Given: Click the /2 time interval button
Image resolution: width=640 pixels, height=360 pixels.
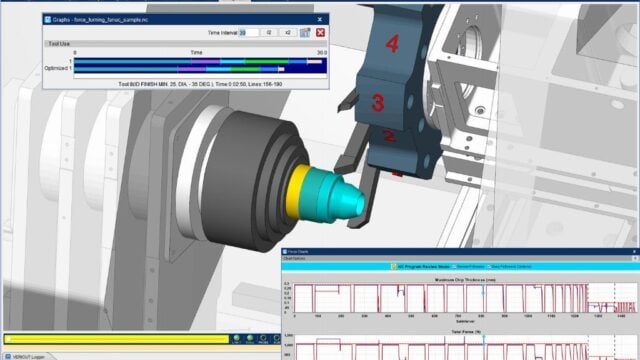Looking at the screenshot, I should (x=269, y=33).
